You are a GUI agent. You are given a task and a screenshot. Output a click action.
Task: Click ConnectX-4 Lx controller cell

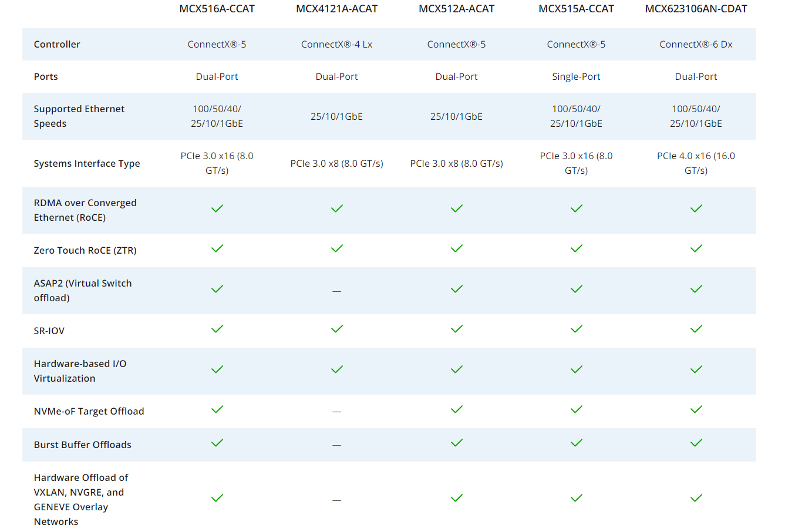(336, 44)
